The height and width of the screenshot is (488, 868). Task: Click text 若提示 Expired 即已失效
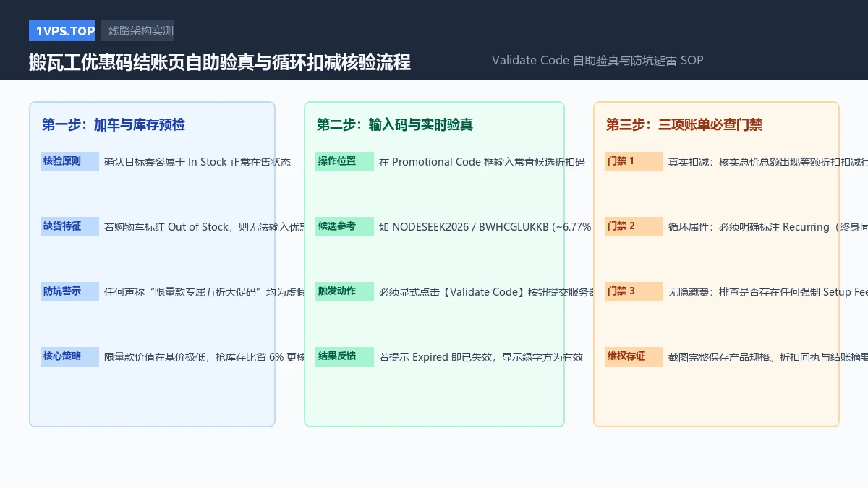481,357
